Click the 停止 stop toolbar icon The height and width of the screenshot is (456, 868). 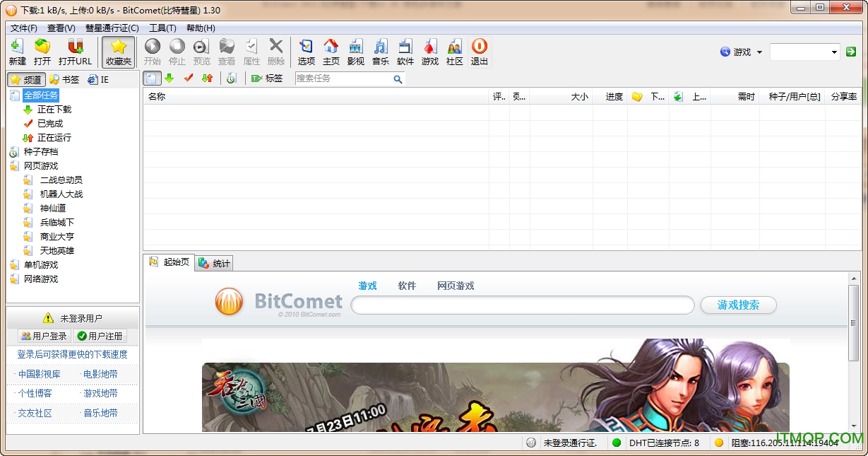tap(177, 52)
